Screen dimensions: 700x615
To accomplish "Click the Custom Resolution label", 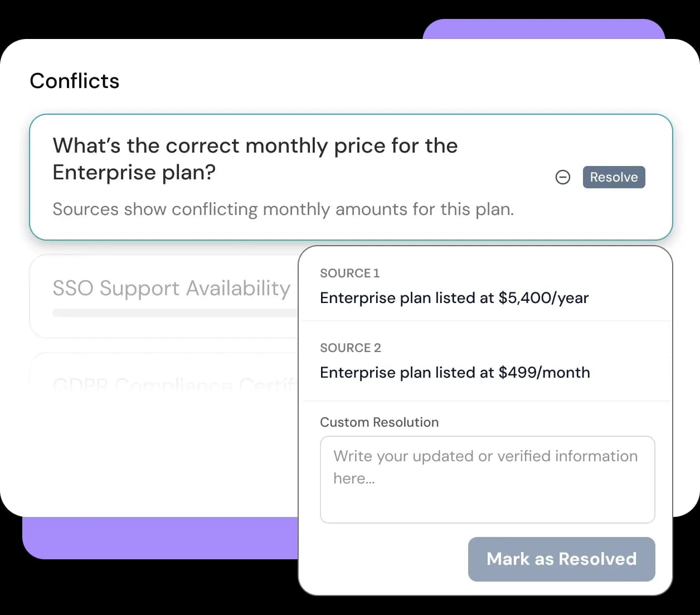I will pos(379,422).
